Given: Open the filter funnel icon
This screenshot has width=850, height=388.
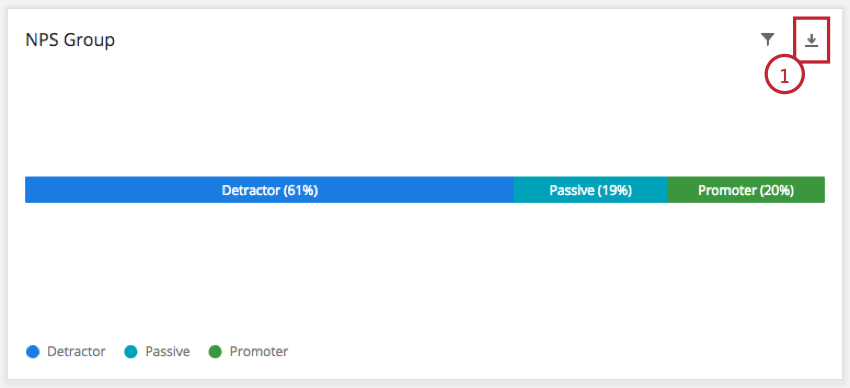Looking at the screenshot, I should coord(768,40).
